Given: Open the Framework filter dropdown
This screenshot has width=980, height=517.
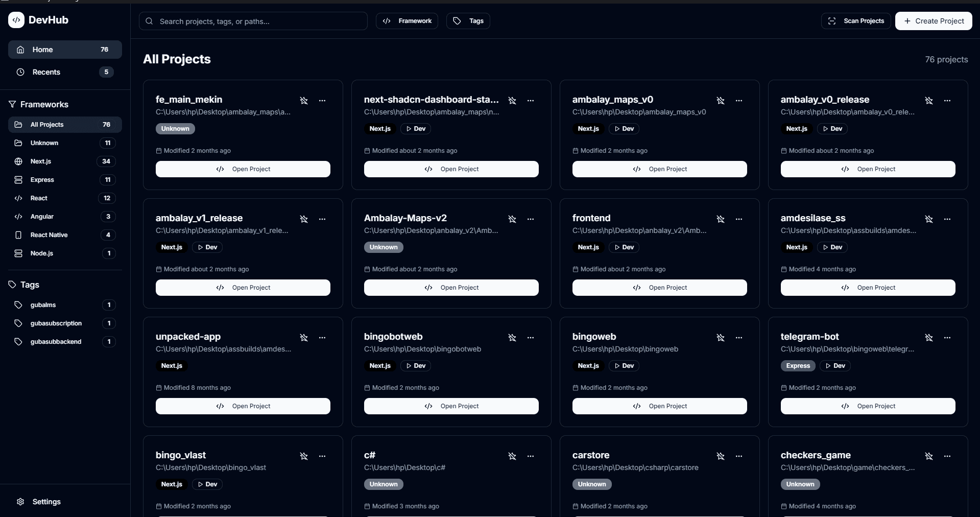Looking at the screenshot, I should pos(407,21).
